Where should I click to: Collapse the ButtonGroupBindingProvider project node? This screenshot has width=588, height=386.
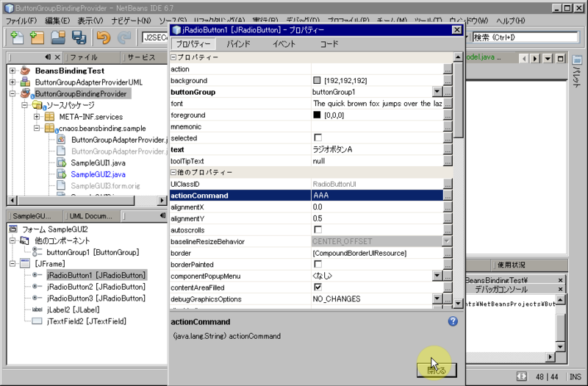click(x=12, y=93)
